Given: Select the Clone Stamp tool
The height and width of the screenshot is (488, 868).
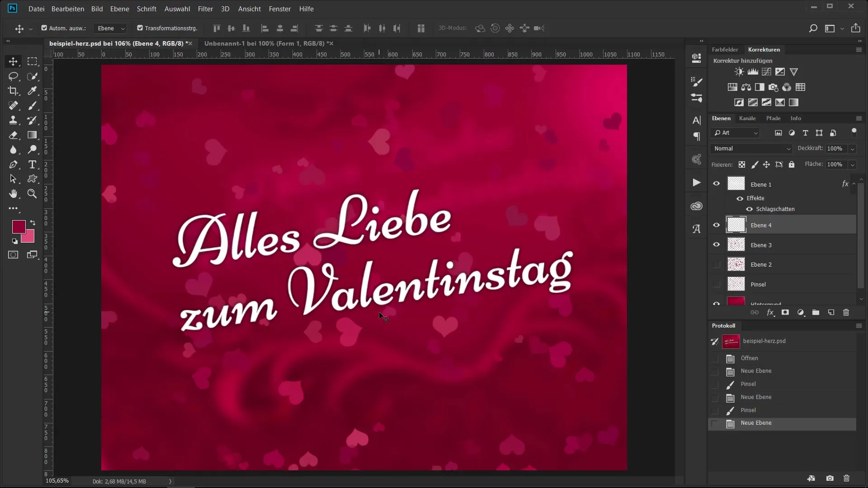Looking at the screenshot, I should pyautogui.click(x=13, y=120).
